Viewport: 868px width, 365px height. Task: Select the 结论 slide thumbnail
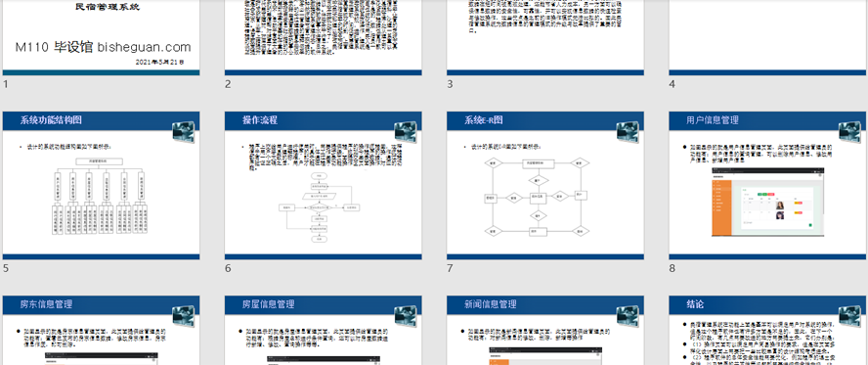(767, 330)
